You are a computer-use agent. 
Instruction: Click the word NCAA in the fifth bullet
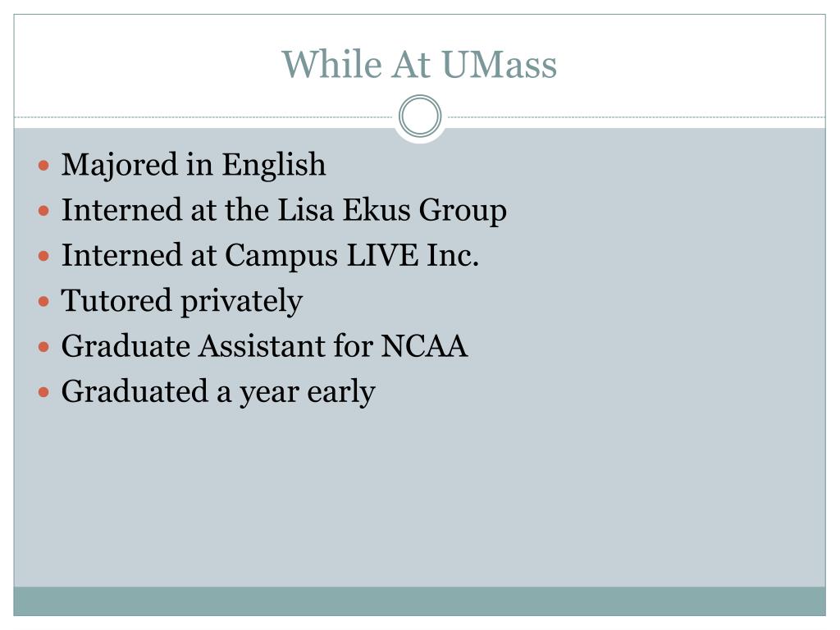coord(424,345)
